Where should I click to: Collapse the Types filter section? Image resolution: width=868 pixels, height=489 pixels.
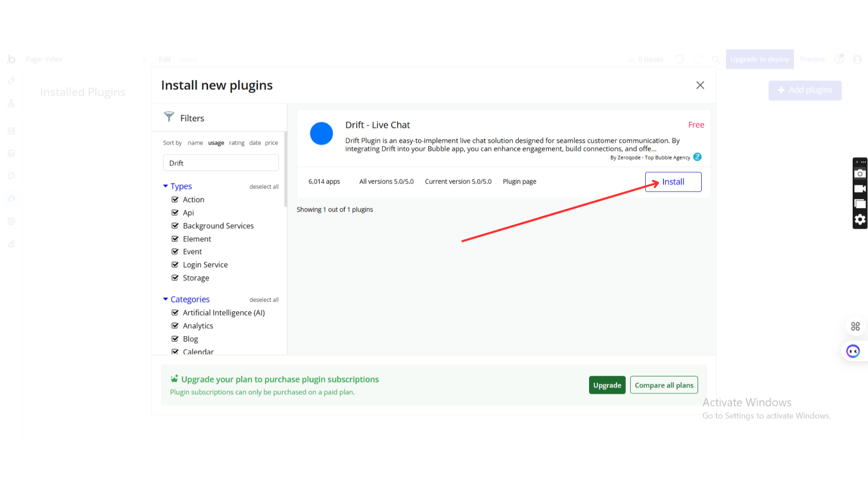point(166,186)
